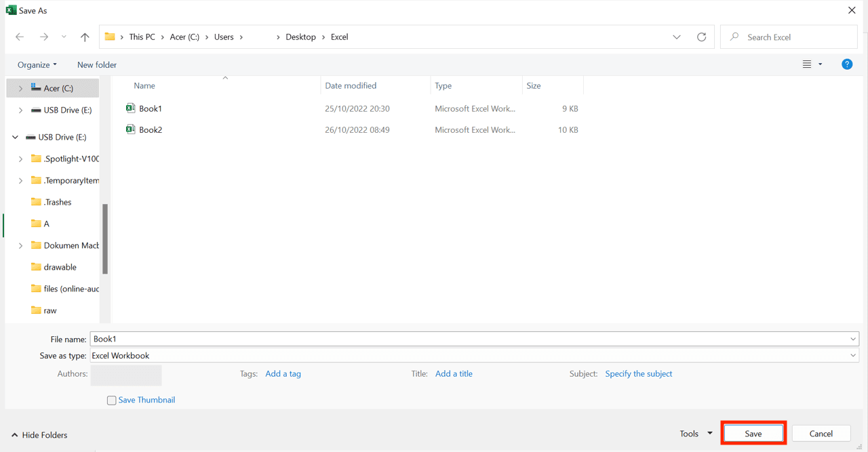Click the folder icon in address bar
Screen dimensions: 868x452
pos(110,37)
